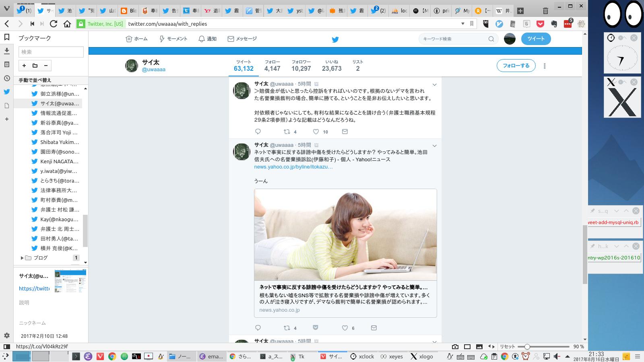Switch to xclock in taskbar

click(x=362, y=356)
